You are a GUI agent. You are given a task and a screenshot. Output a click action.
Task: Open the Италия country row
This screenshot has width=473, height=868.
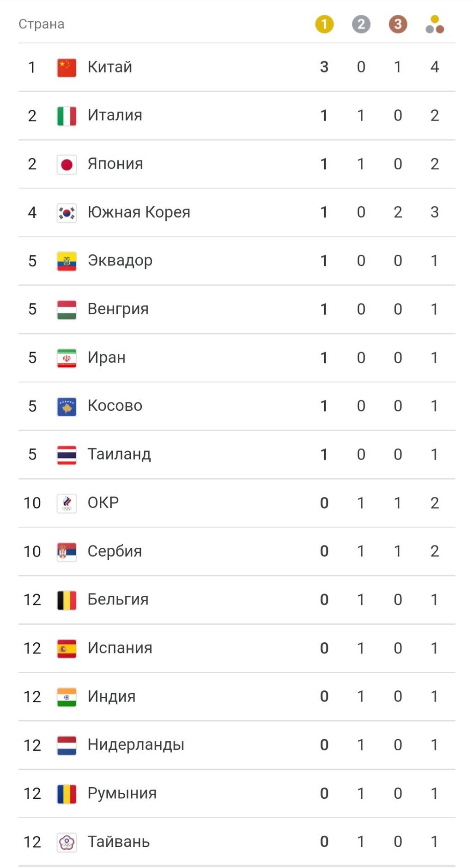tap(236, 116)
